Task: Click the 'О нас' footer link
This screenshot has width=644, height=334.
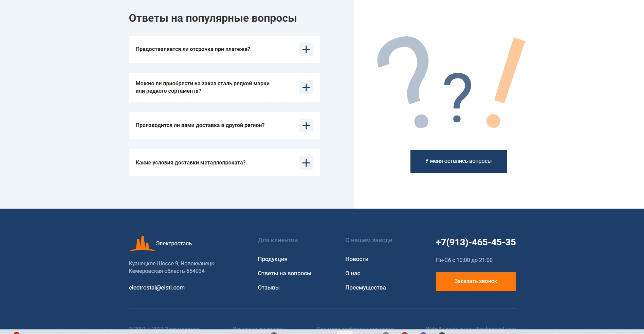Action: pyautogui.click(x=353, y=273)
